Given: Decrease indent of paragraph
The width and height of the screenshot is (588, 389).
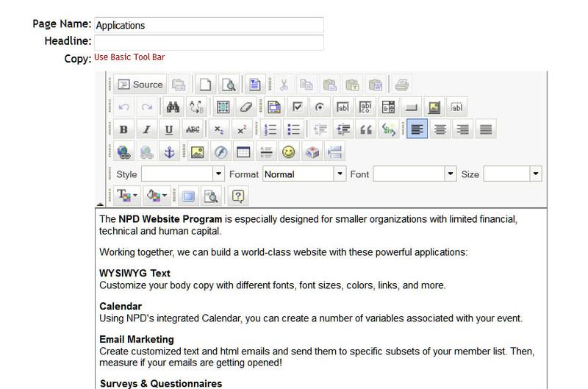Looking at the screenshot, I should coord(320,129).
